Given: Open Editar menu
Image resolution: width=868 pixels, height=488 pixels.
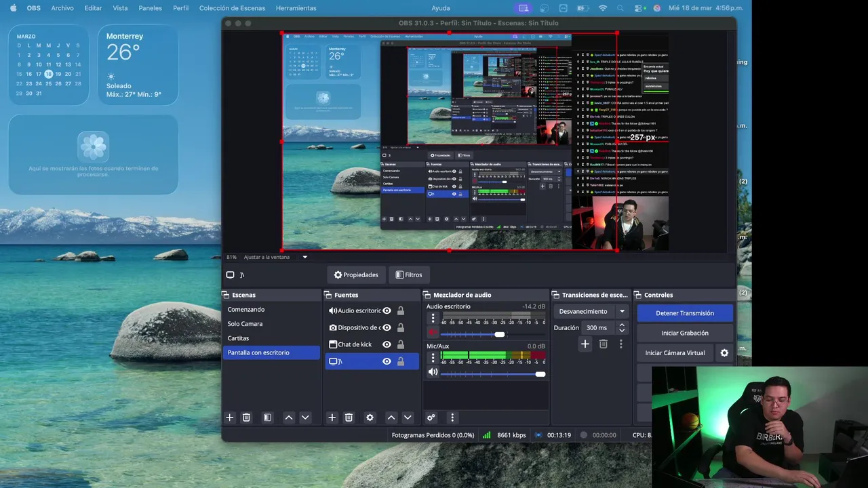Looking at the screenshot, I should click(x=93, y=8).
